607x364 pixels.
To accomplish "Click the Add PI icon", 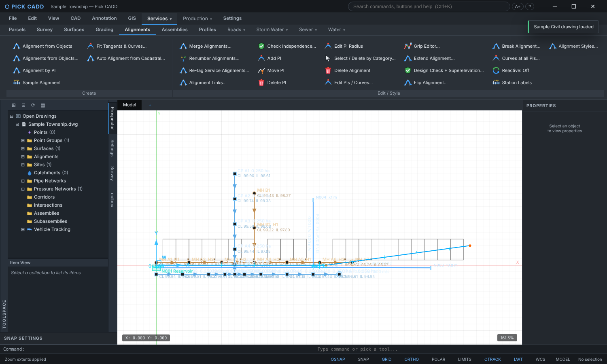I will pos(261,58).
